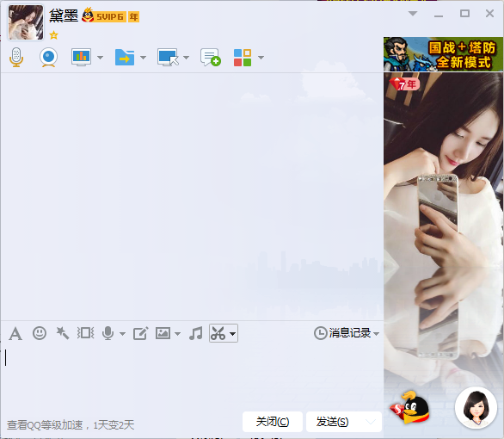Open the apps grid icon
This screenshot has width=504, height=439.
243,58
